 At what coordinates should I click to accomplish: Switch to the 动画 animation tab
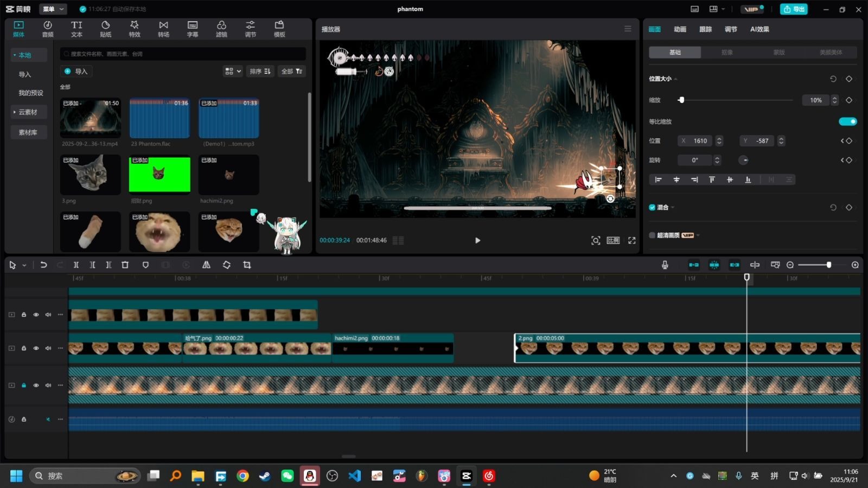(x=680, y=29)
